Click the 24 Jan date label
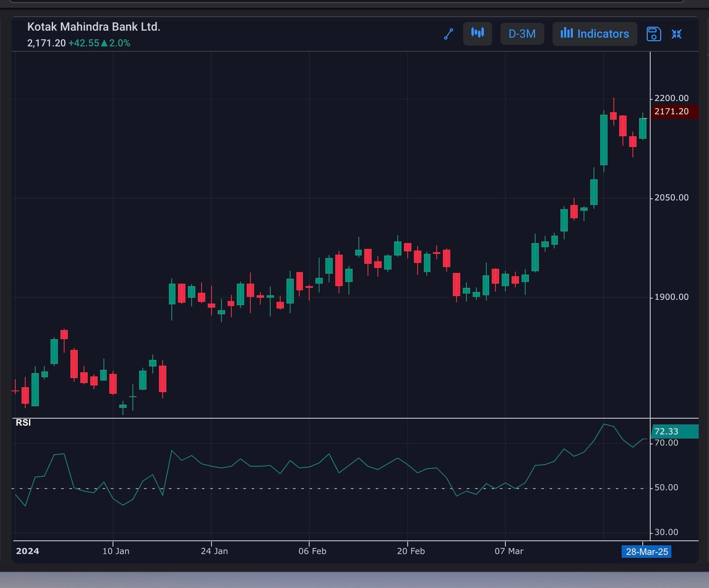The width and height of the screenshot is (709, 588). tap(214, 551)
